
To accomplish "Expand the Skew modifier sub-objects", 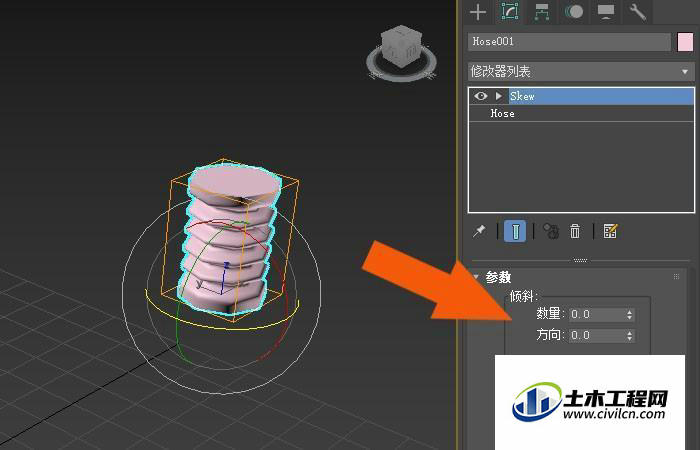I will [499, 96].
